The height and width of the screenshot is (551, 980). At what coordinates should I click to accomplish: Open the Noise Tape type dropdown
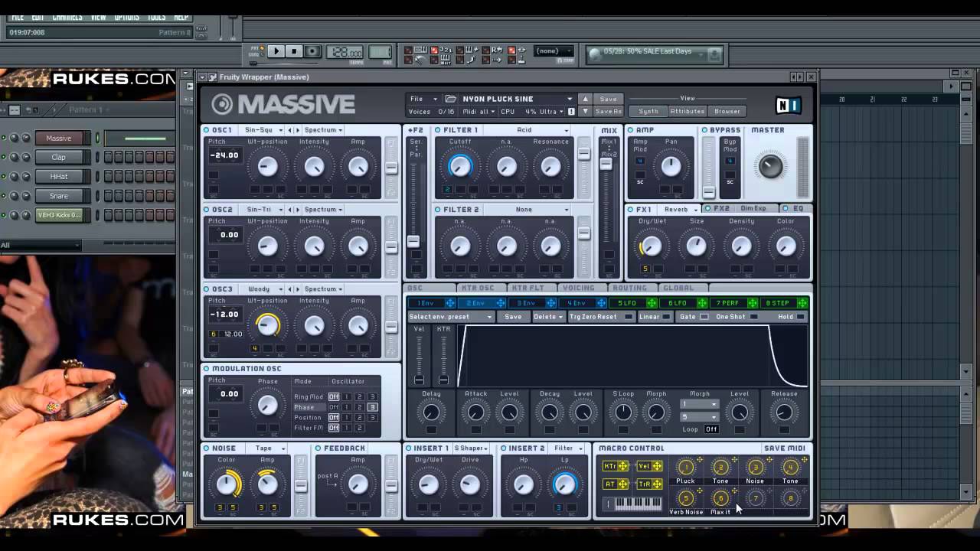pos(267,448)
